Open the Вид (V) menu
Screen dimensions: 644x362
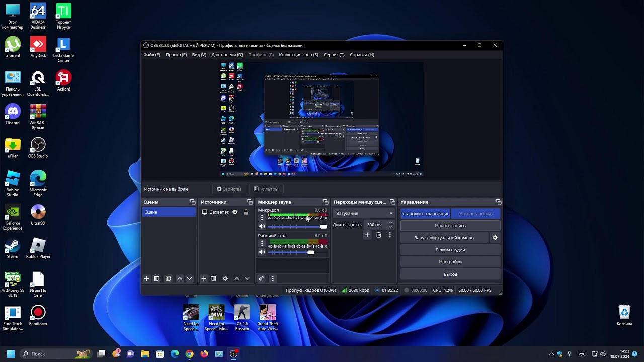(199, 55)
